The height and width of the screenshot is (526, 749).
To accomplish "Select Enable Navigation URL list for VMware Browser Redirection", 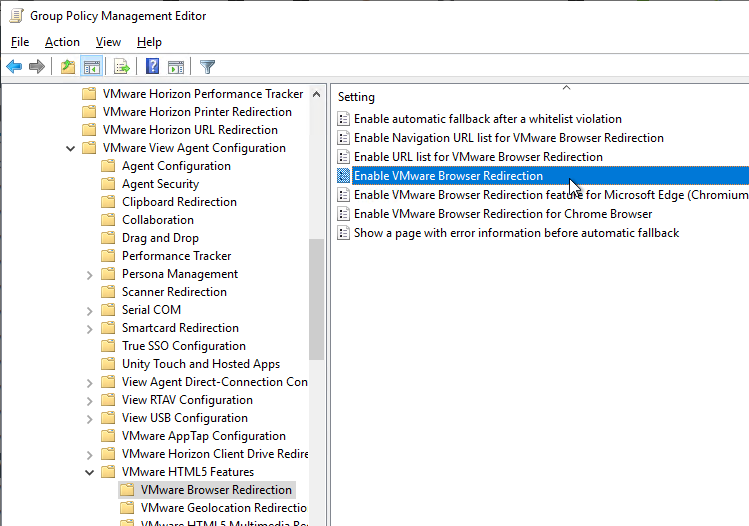I will tap(509, 138).
